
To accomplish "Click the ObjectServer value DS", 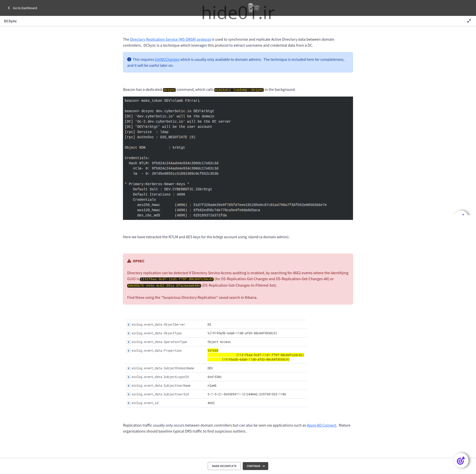I will click(x=209, y=325).
